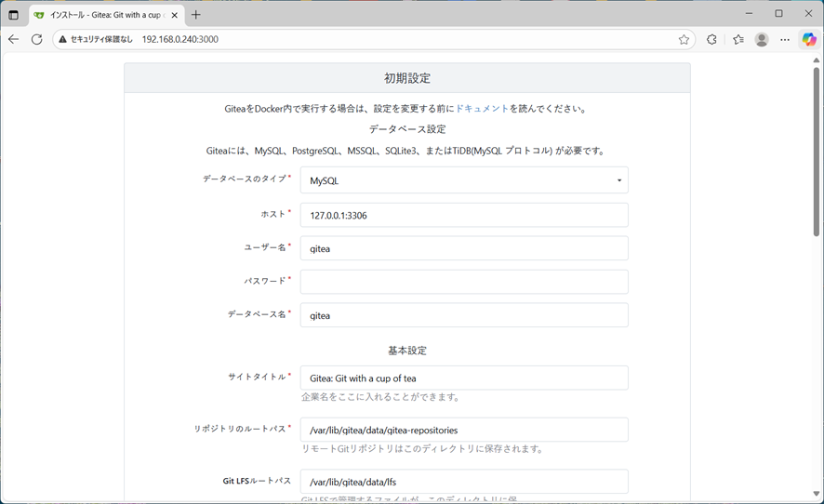Add this page to favorites
The image size is (824, 504).
pos(684,39)
